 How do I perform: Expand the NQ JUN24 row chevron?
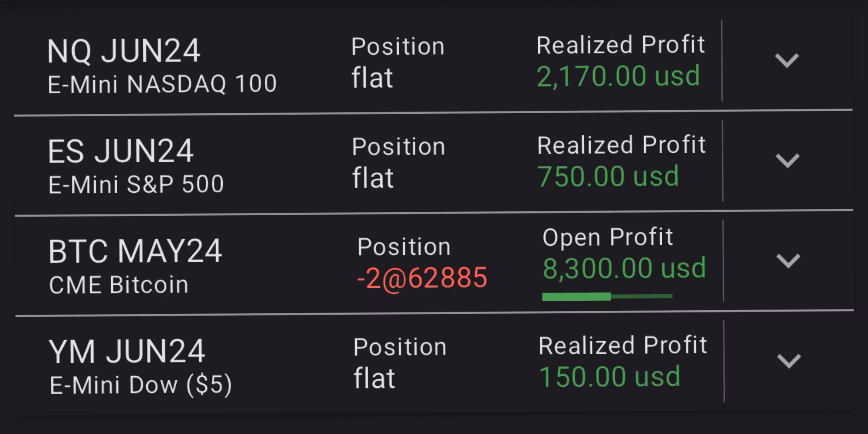[787, 60]
